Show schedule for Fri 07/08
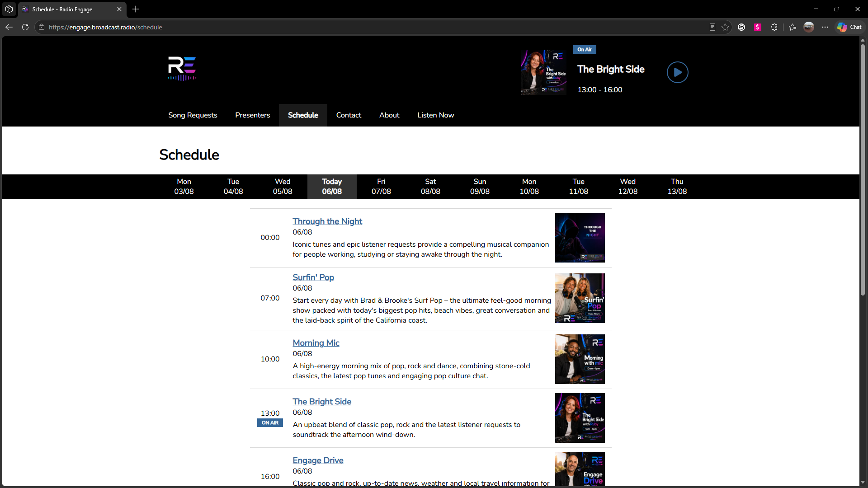 [381, 187]
